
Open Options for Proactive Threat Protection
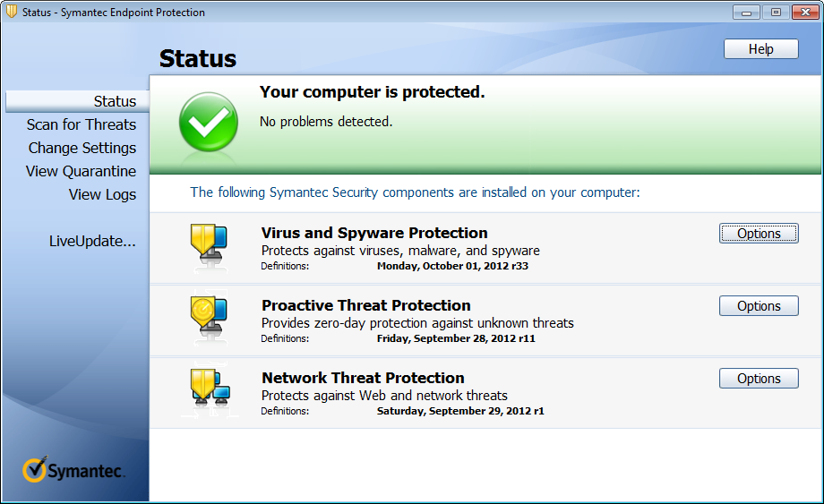click(759, 306)
